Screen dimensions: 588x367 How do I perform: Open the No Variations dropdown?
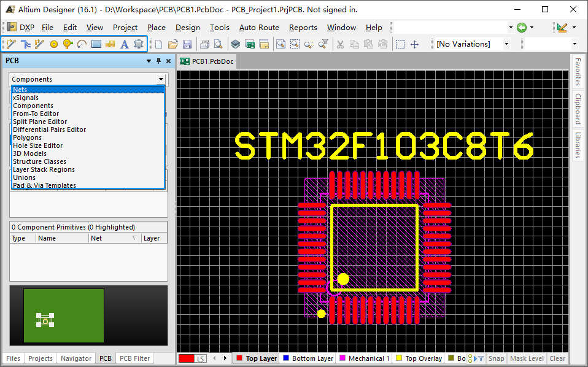click(506, 44)
